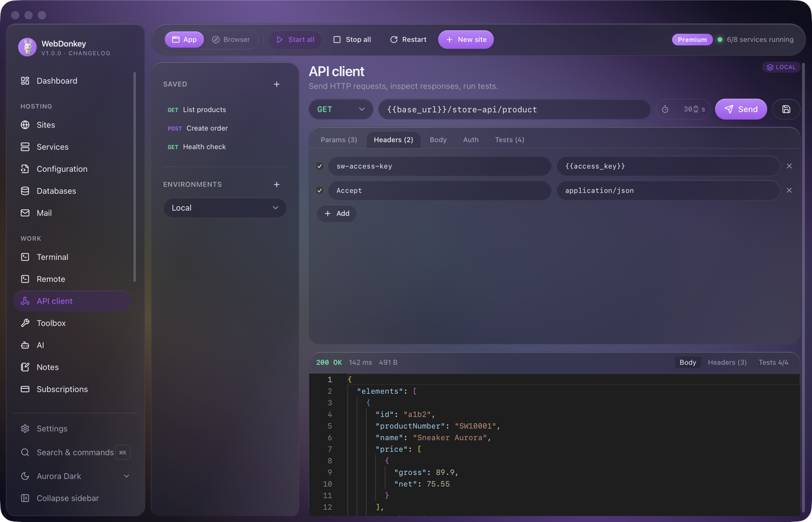Click the request URL field
The width and height of the screenshot is (812, 522).
[x=514, y=109]
